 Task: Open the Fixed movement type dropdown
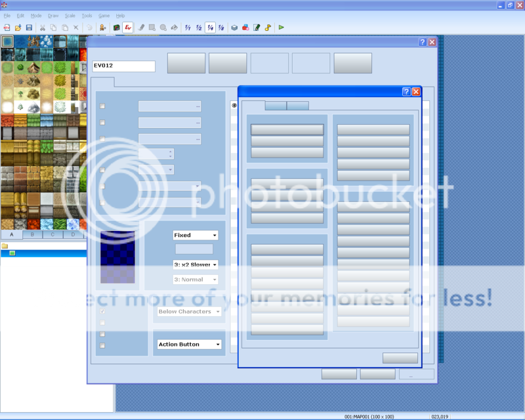pos(196,235)
